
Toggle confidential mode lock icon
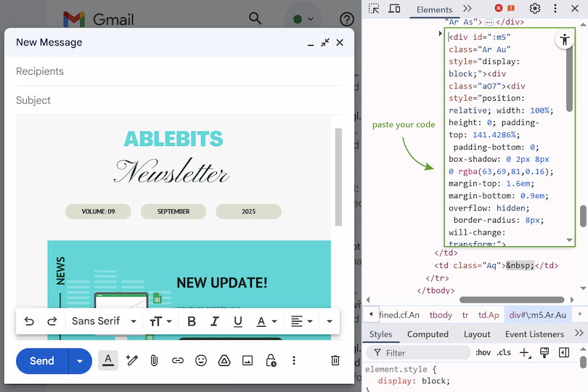271,360
